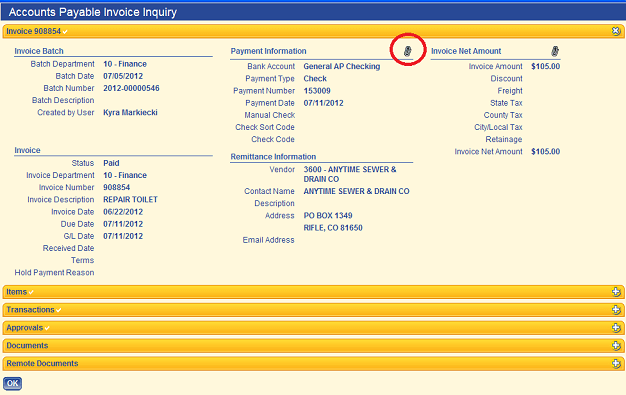Click the address PO BOX 1349
Viewport: 626px width, 395px height.
[328, 216]
